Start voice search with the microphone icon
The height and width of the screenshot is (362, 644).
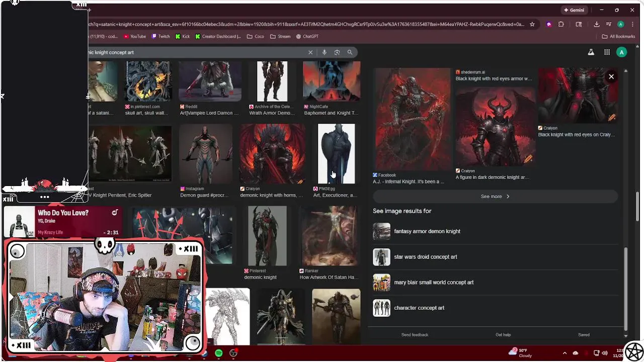[x=325, y=52]
